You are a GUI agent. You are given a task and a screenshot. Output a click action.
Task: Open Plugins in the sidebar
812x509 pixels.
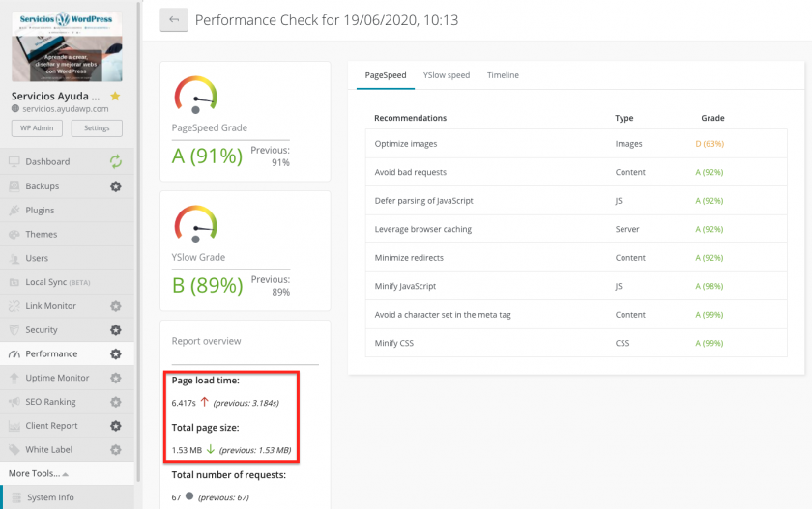(x=40, y=211)
